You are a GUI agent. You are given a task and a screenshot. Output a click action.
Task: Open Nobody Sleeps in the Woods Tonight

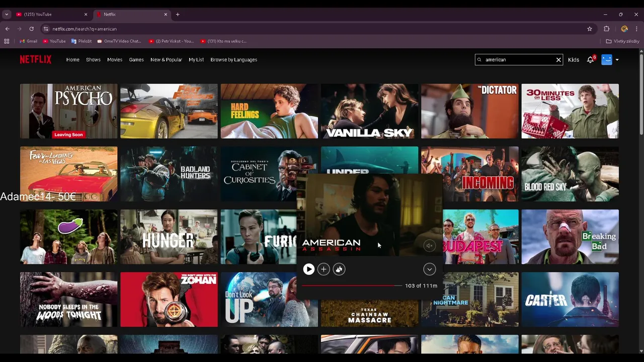68,300
